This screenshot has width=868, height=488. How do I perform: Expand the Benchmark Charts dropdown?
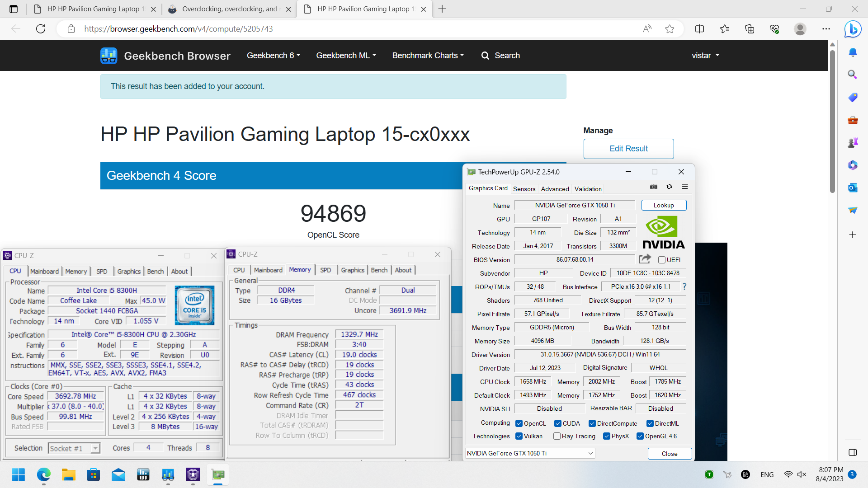coord(428,56)
